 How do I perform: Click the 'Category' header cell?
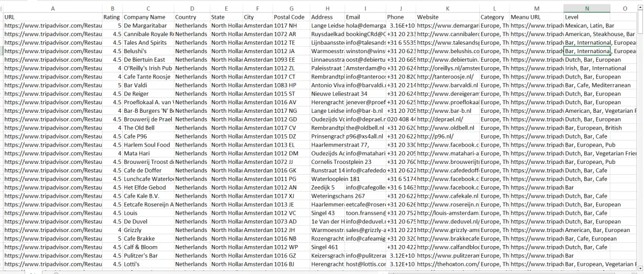coord(494,17)
